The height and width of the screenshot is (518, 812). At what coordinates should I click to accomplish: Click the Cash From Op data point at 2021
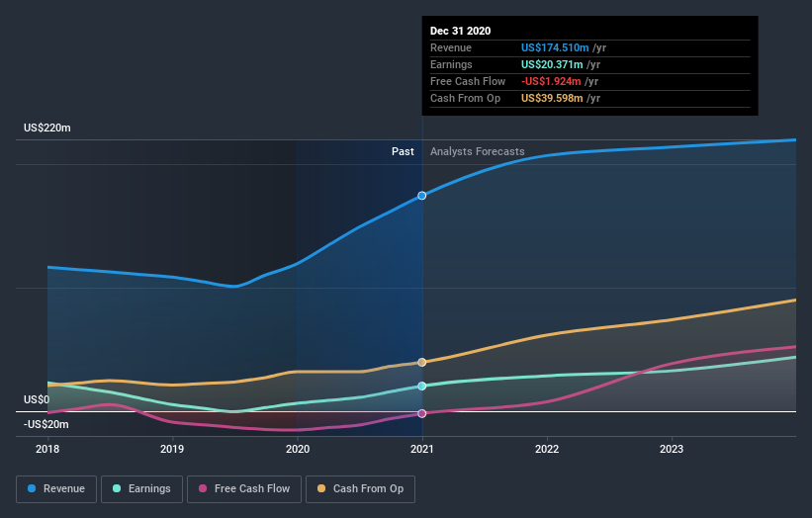[422, 362]
